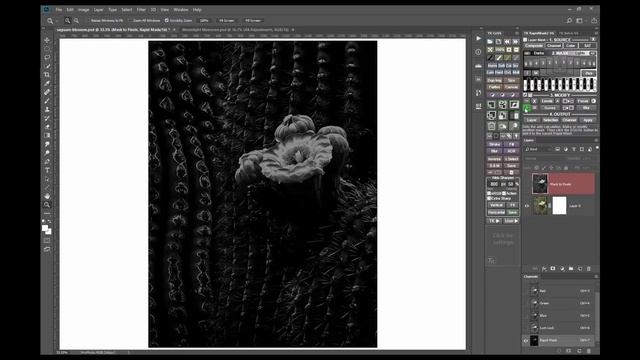Open User play dropdown button
The image size is (640, 360).
[511, 221]
